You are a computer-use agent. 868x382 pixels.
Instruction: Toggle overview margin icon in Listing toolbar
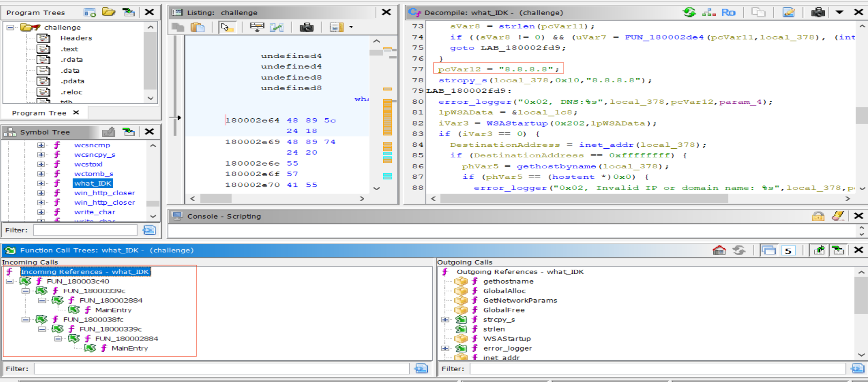[x=336, y=27]
